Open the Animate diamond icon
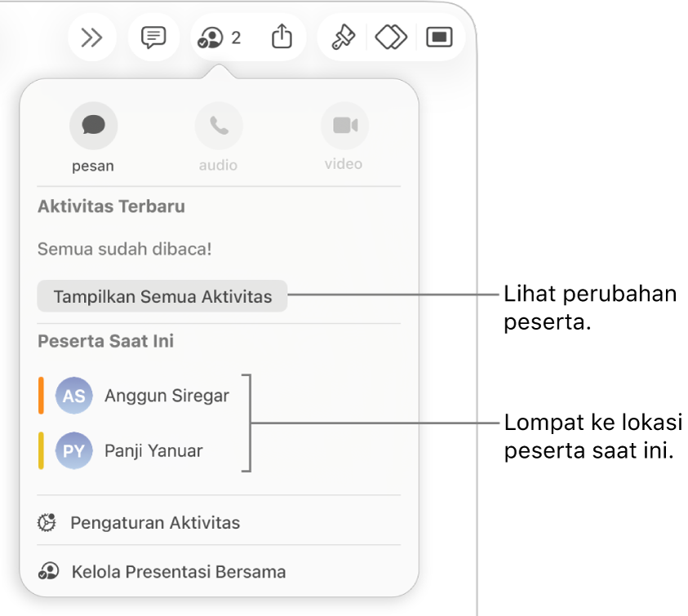The width and height of the screenshot is (688, 616). click(391, 38)
